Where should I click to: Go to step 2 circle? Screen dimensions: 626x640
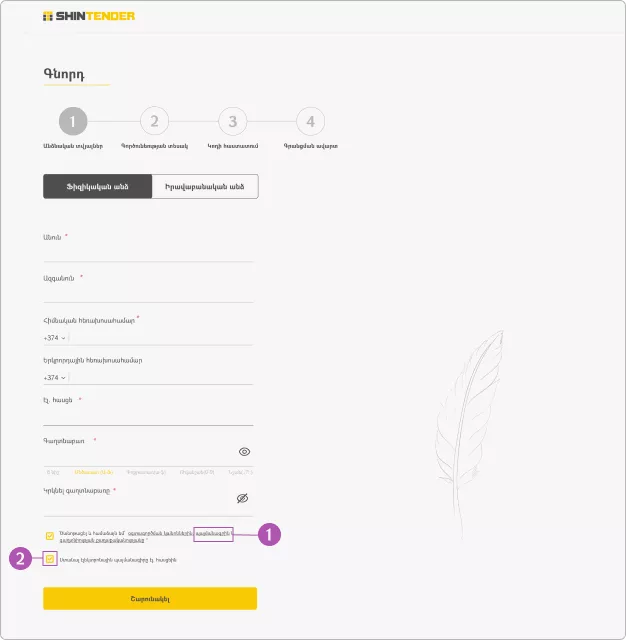(154, 121)
